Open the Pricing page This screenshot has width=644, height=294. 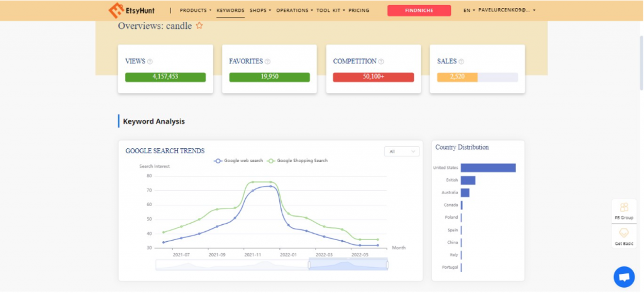coord(358,11)
